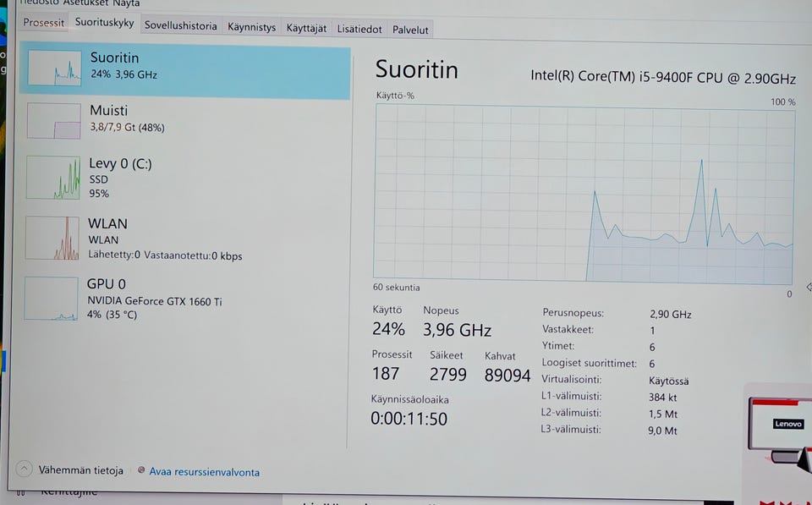This screenshot has width=812, height=505.
Task: Click the Virtualisointi value Käytössä
Action: (668, 381)
